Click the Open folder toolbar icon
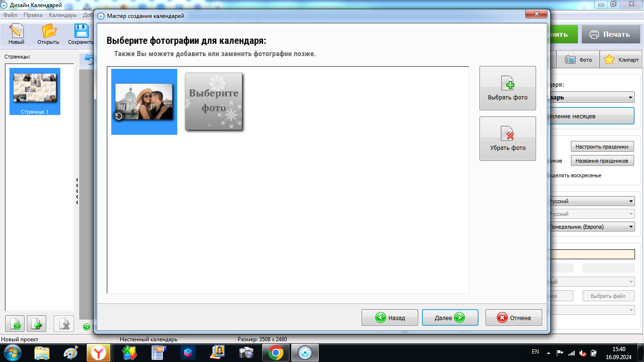This screenshot has width=644, height=362. 48,32
